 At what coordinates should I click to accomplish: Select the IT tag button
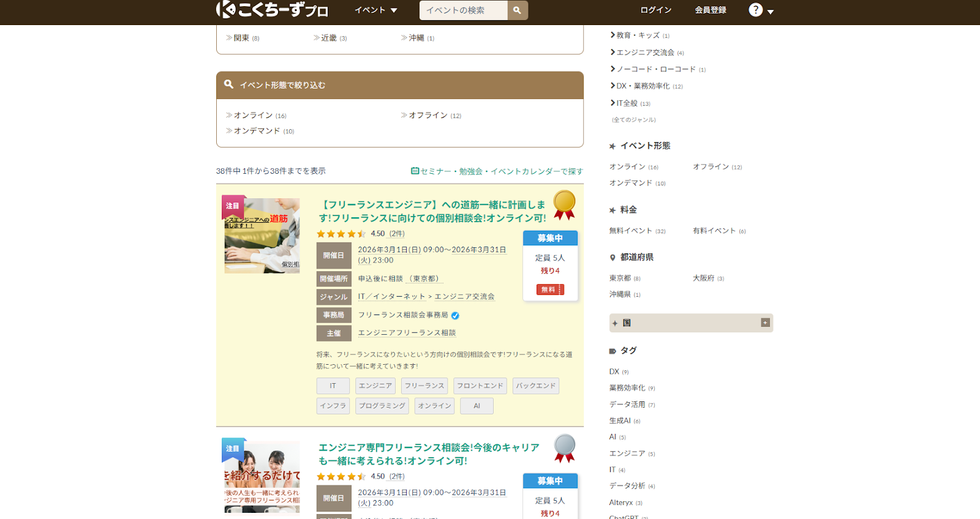point(333,386)
